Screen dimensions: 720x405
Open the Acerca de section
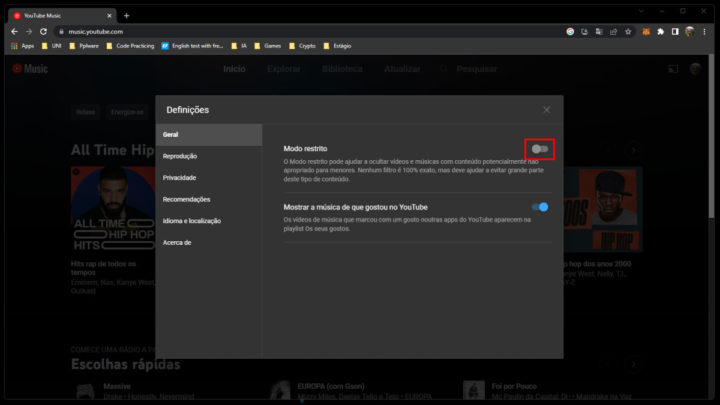(209, 242)
